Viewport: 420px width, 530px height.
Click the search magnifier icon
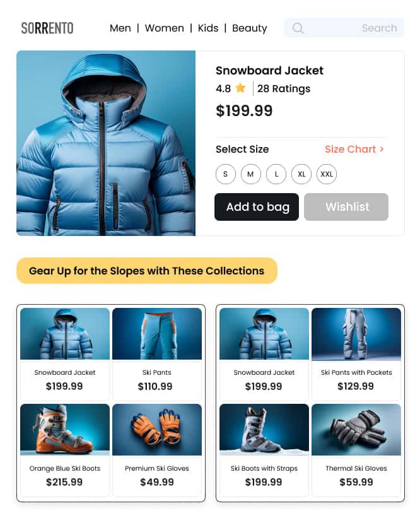click(298, 28)
